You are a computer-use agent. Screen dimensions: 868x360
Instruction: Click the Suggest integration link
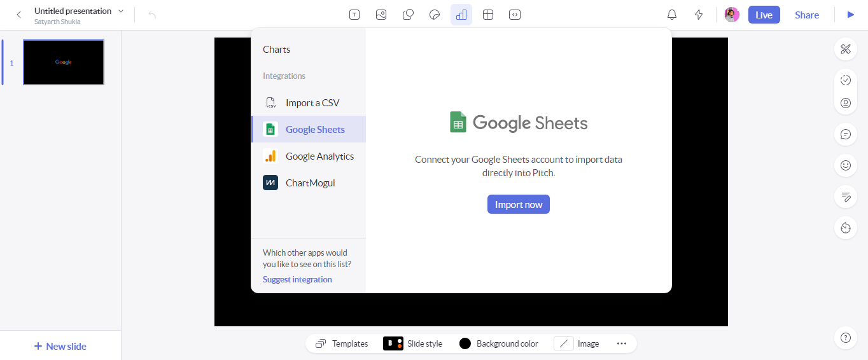coord(297,279)
